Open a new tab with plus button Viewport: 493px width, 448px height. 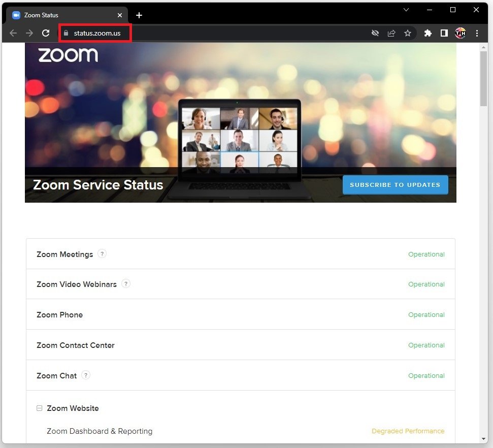coord(139,15)
